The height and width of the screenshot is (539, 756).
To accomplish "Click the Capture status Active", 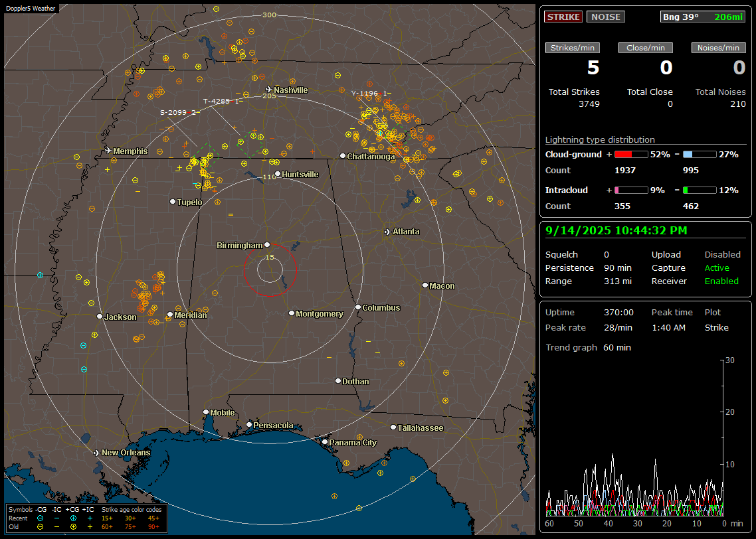I will [x=717, y=268].
